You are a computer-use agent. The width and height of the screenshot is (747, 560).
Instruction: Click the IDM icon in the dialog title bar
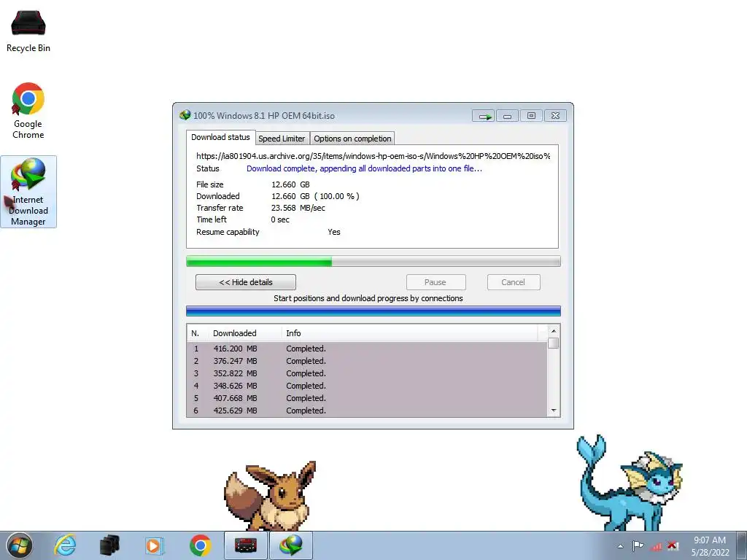pos(185,115)
